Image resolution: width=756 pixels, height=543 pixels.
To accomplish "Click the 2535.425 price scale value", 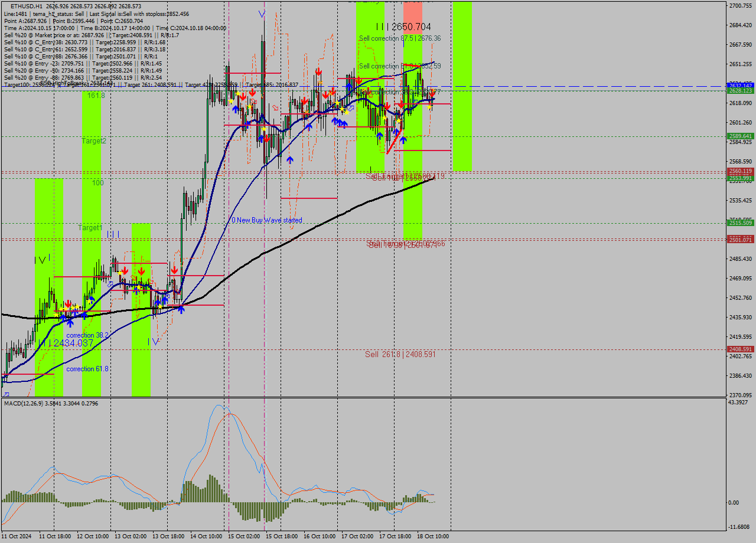I will point(740,200).
